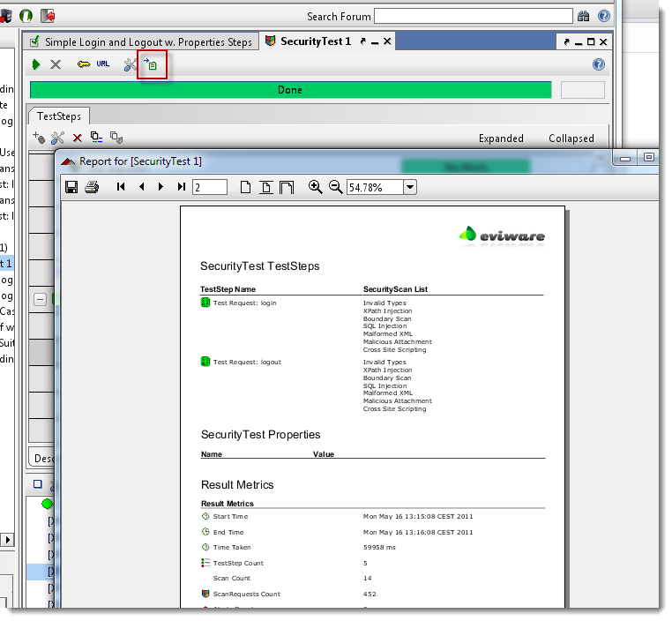The width and height of the screenshot is (672, 621).
Task: Click clone security scan icon
Action: pyautogui.click(x=96, y=137)
